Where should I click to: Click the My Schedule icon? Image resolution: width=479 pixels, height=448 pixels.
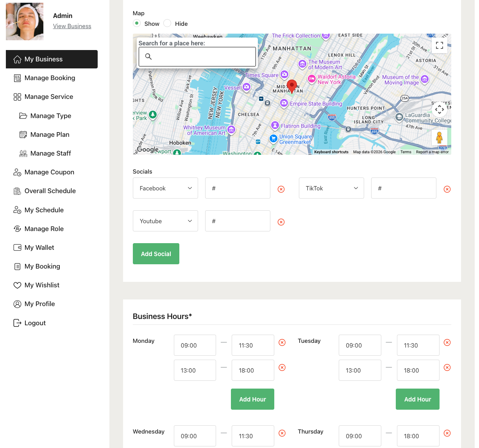coord(17,210)
